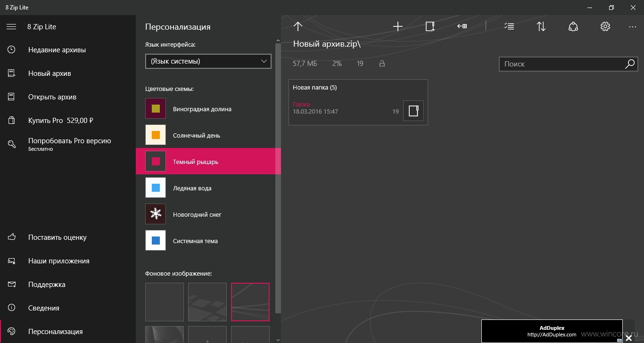Click the envelope support icon
Viewport: 644px width, 343px height.
point(12,284)
